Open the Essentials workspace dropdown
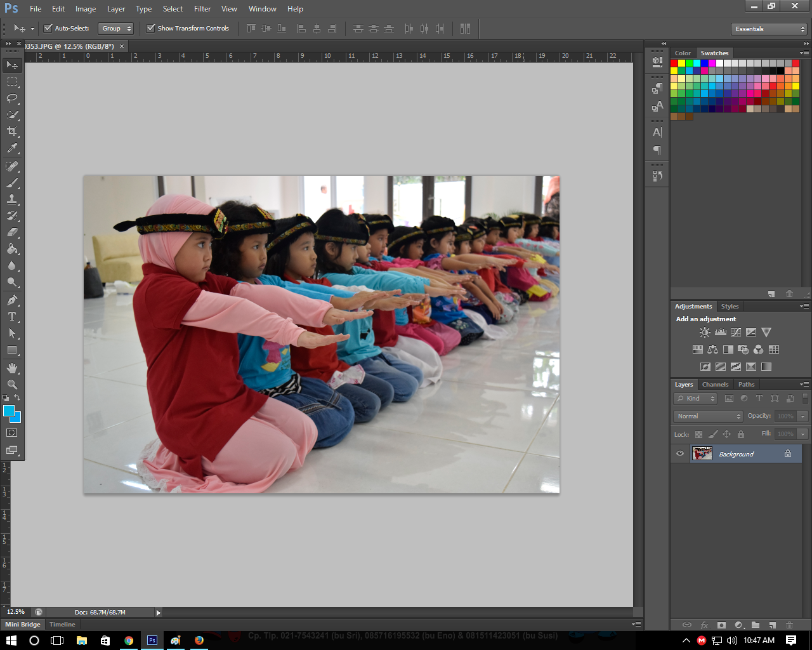812x650 pixels. coord(768,29)
